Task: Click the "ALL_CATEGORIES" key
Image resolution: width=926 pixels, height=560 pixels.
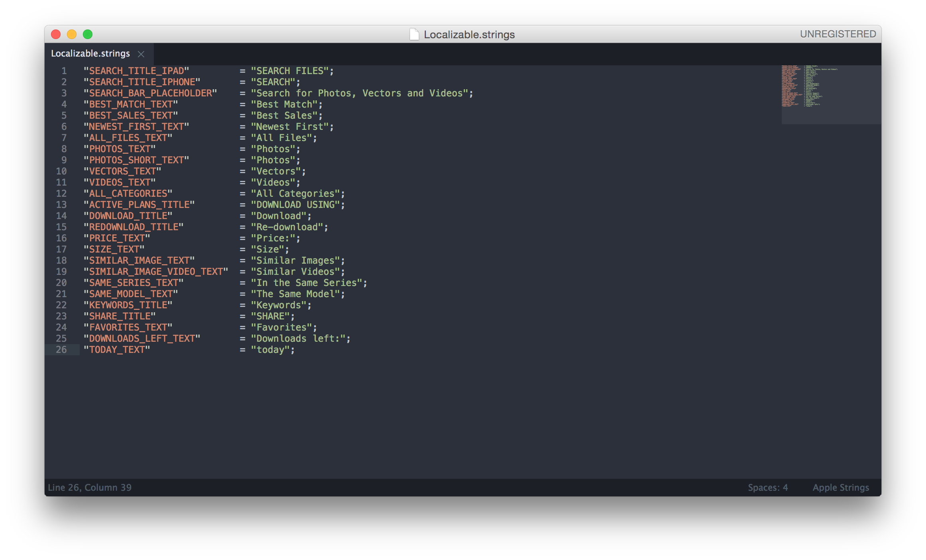Action: pos(128,193)
